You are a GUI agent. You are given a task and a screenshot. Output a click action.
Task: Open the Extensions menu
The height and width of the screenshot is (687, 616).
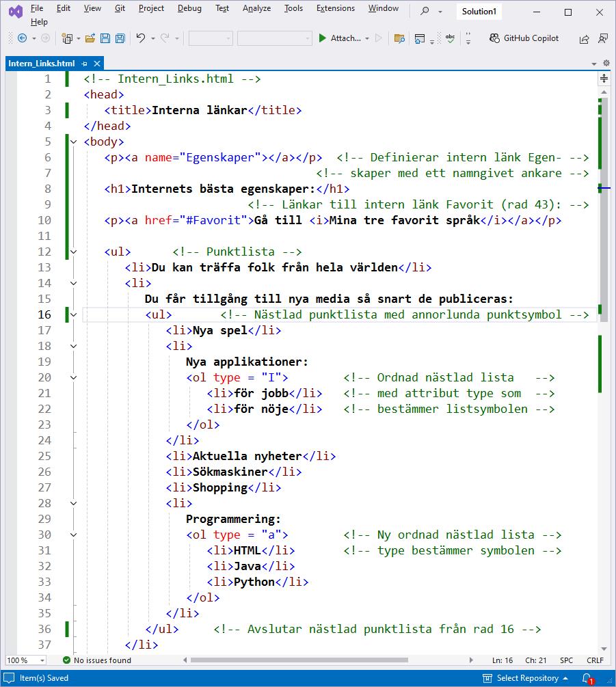click(x=335, y=8)
